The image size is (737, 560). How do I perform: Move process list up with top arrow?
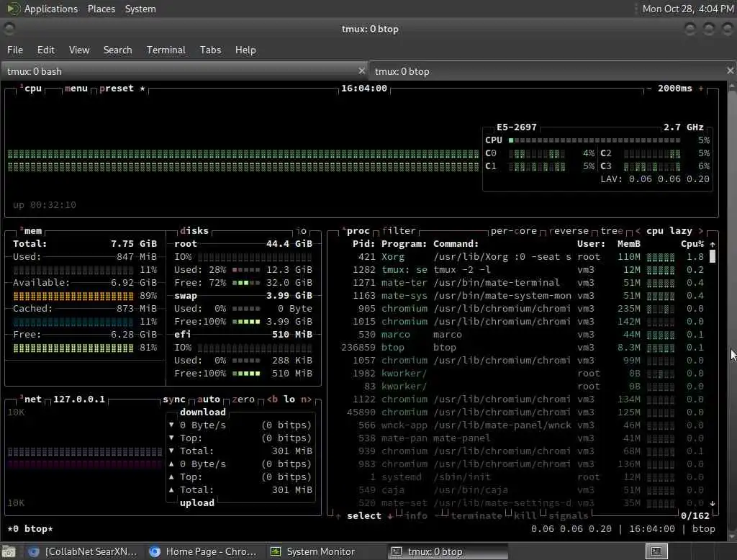tap(713, 244)
